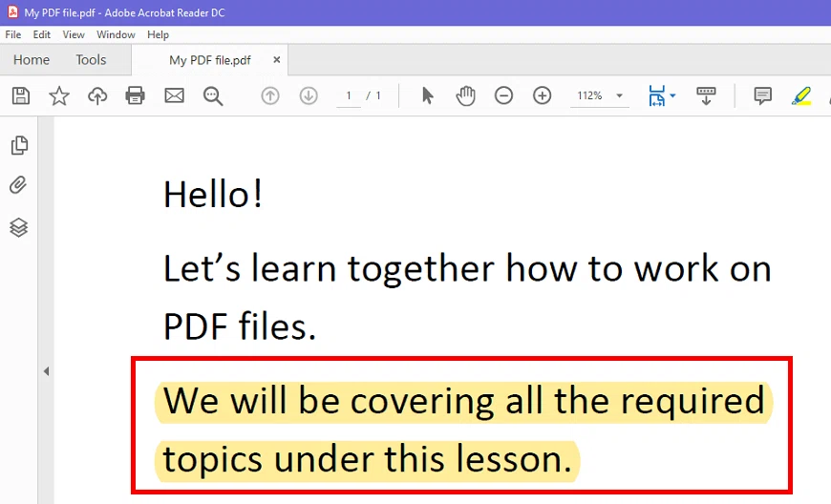This screenshot has height=504, width=831.
Task: Add a comment with the sticky note icon
Action: pos(762,95)
